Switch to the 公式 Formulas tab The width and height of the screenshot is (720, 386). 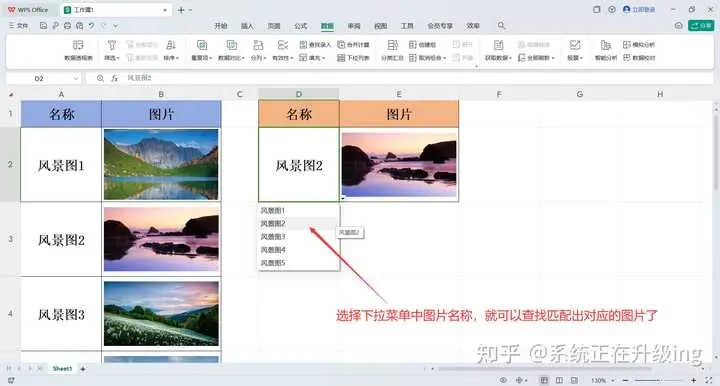point(301,26)
